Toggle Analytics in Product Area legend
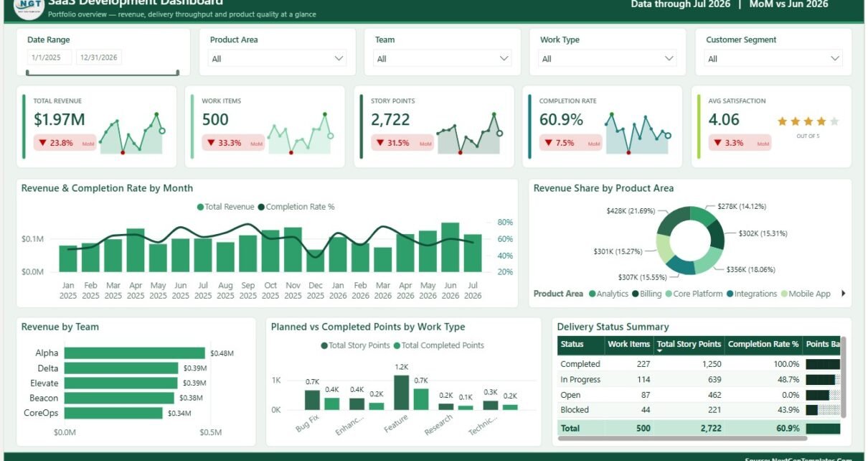 tap(608, 294)
